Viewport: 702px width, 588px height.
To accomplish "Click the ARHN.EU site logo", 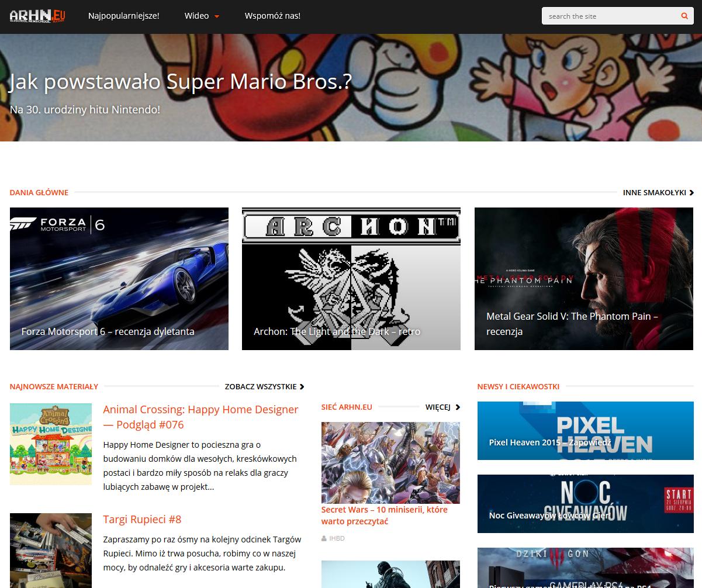I will pos(38,16).
